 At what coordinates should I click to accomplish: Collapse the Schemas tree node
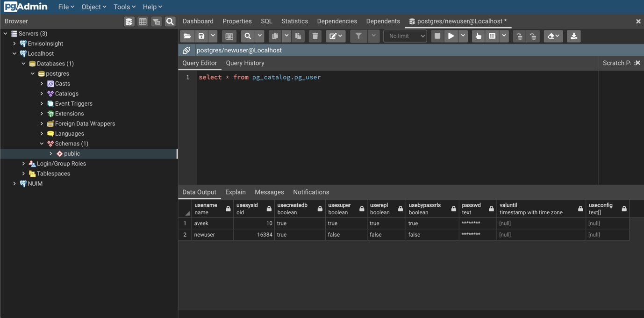[x=41, y=143]
